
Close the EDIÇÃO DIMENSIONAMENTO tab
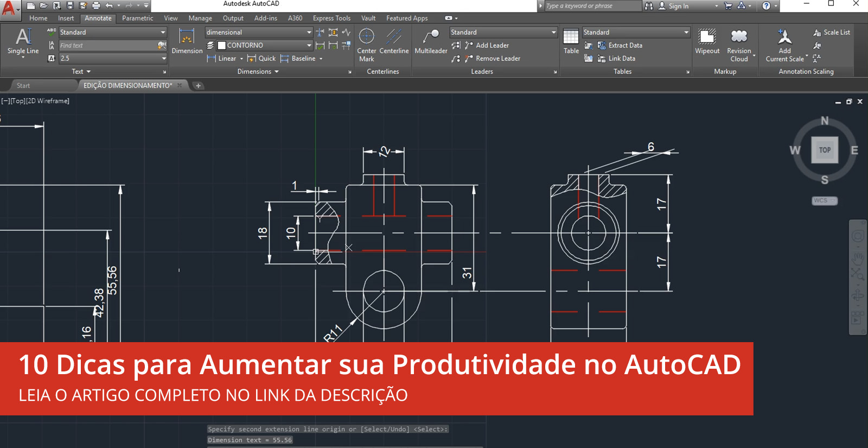pos(180,85)
